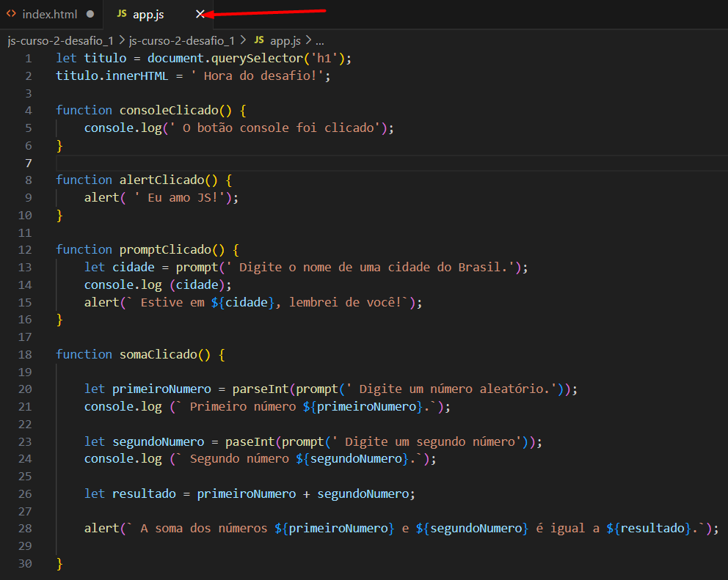Image resolution: width=728 pixels, height=580 pixels.
Task: Click the function name 'promptClicado'
Action: (165, 249)
